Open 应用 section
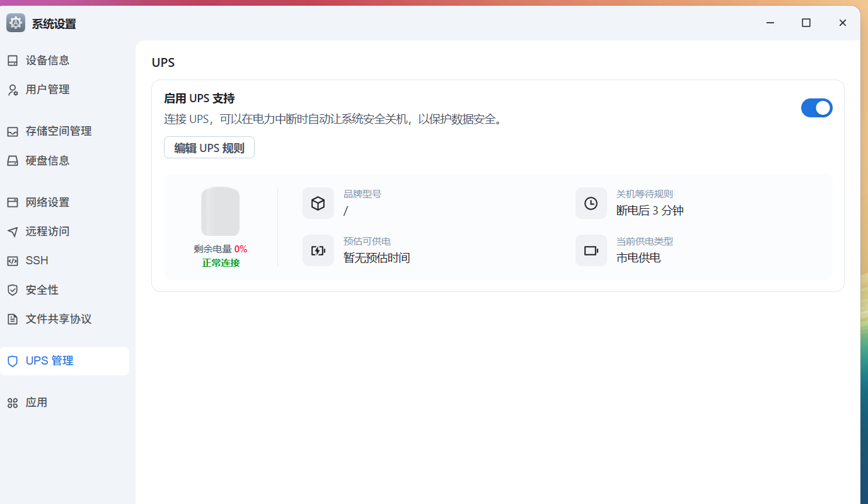 coord(64,402)
